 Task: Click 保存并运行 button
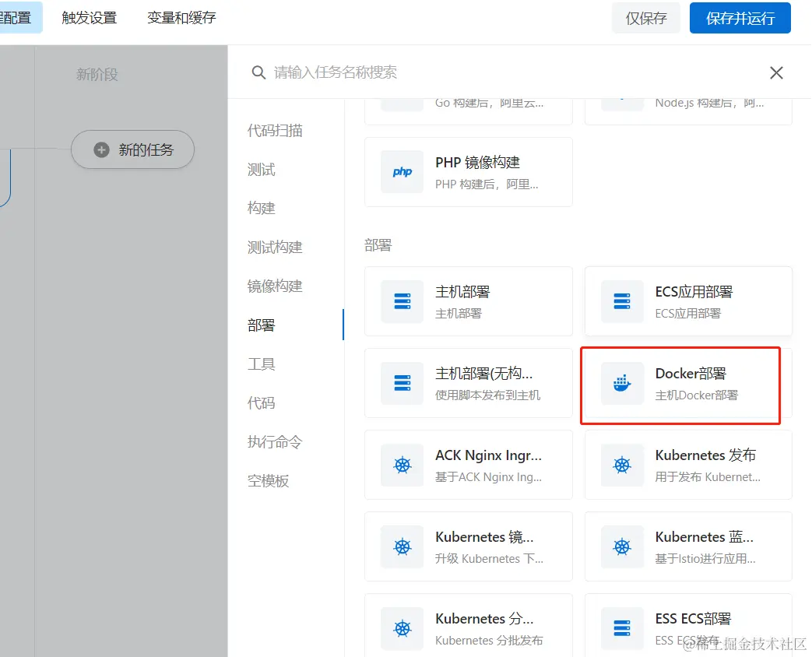click(x=740, y=18)
